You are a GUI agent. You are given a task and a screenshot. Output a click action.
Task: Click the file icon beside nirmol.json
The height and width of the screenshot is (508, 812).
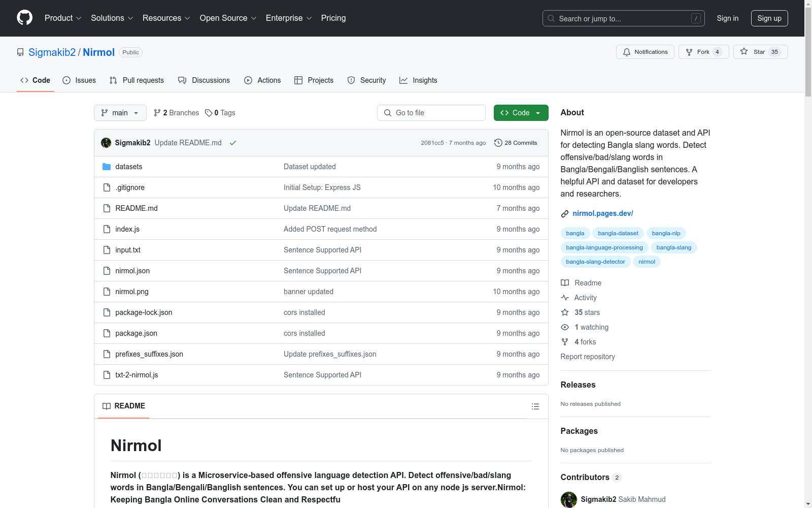click(x=107, y=271)
